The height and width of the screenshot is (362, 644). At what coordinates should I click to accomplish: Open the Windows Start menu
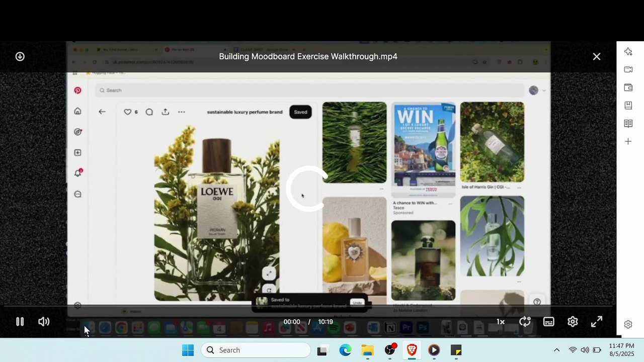tap(188, 350)
